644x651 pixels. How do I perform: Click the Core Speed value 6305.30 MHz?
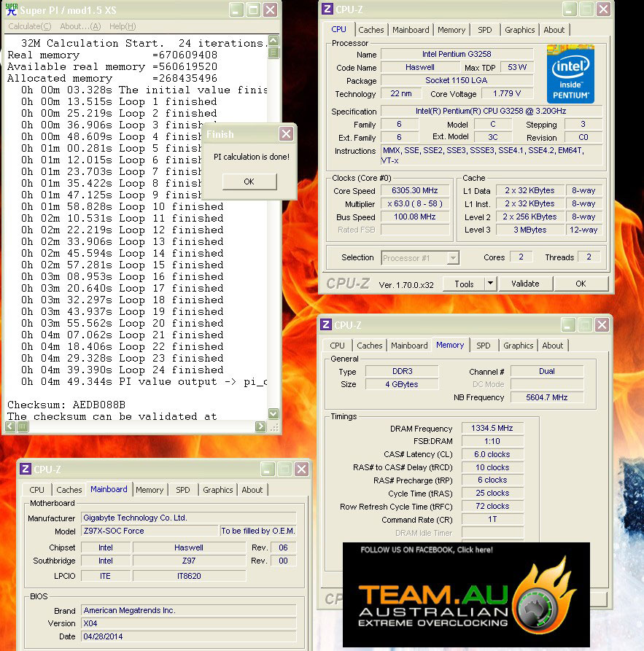[415, 190]
